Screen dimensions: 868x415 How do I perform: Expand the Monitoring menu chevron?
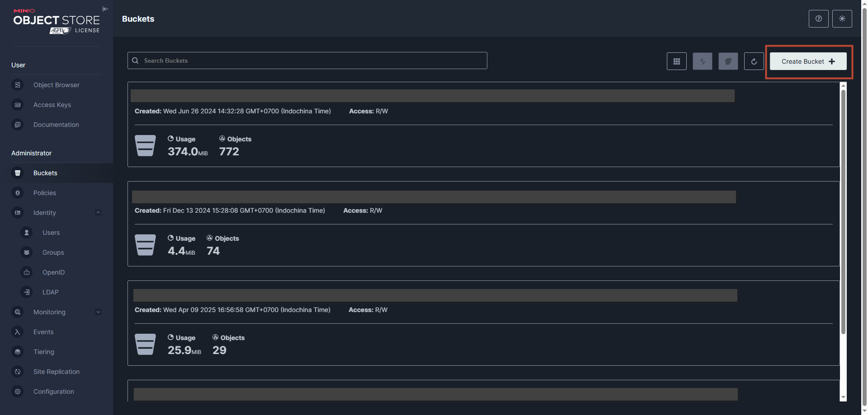tap(98, 312)
